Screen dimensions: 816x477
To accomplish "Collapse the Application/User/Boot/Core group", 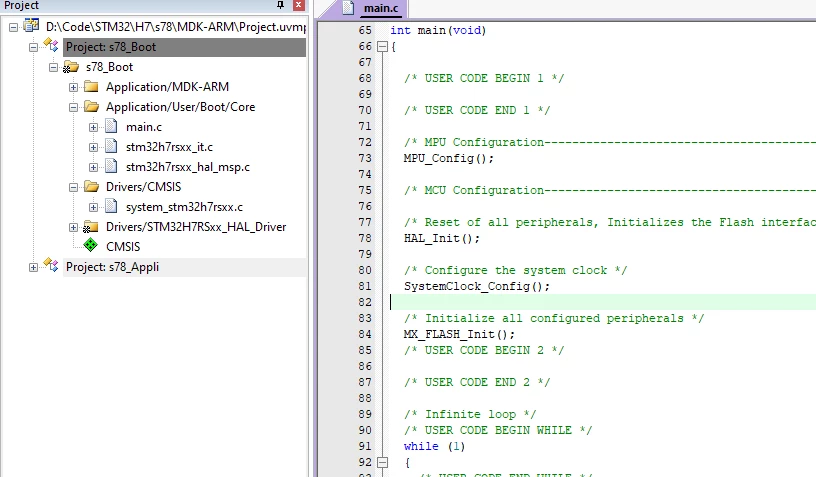I will pos(73,107).
